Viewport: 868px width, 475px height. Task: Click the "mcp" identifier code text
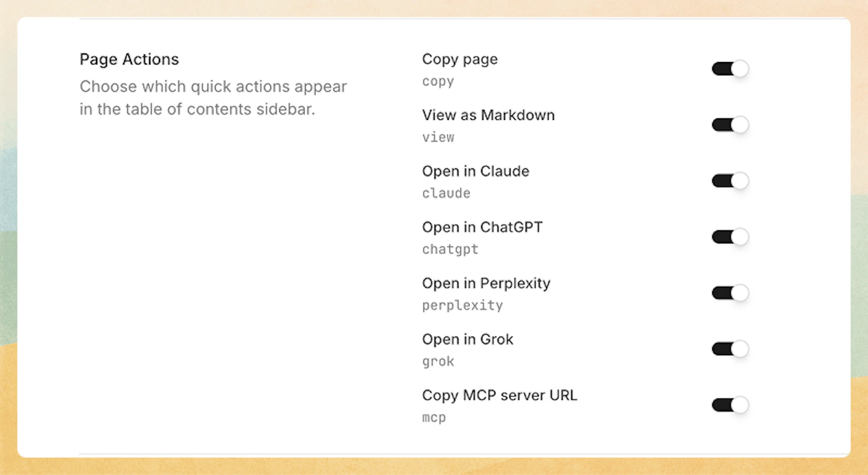[x=434, y=418]
